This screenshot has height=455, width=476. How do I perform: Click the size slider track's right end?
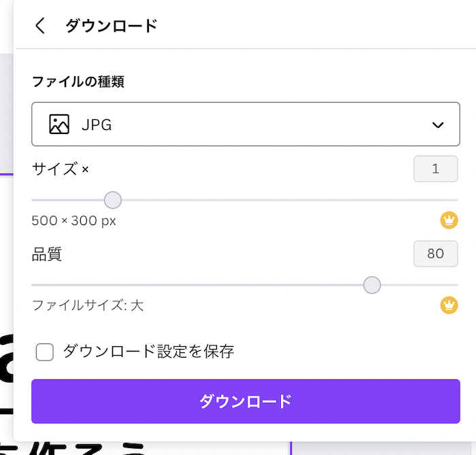click(454, 200)
